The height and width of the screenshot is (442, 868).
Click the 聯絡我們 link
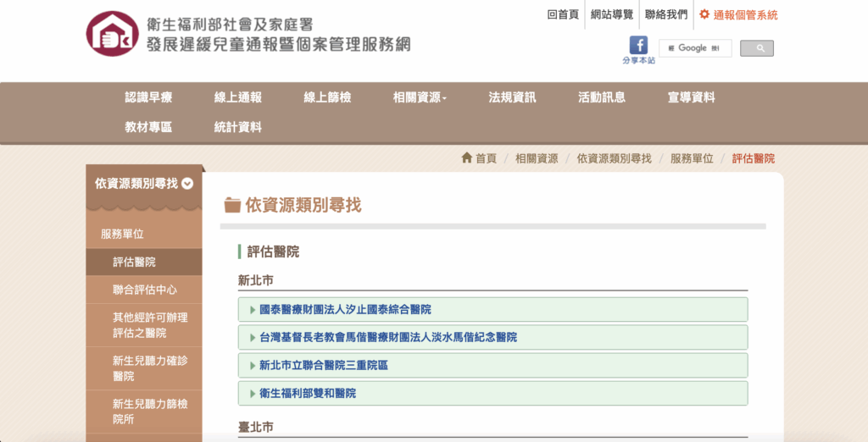click(666, 15)
